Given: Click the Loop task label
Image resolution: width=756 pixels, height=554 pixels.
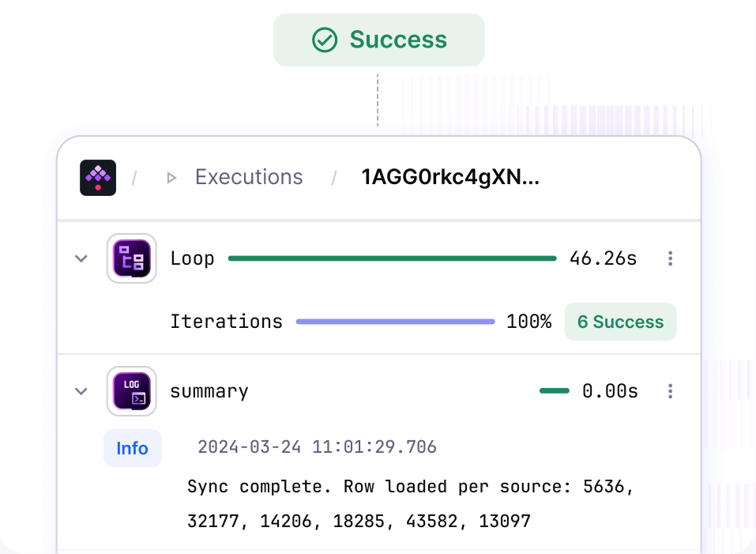Looking at the screenshot, I should pos(192,259).
